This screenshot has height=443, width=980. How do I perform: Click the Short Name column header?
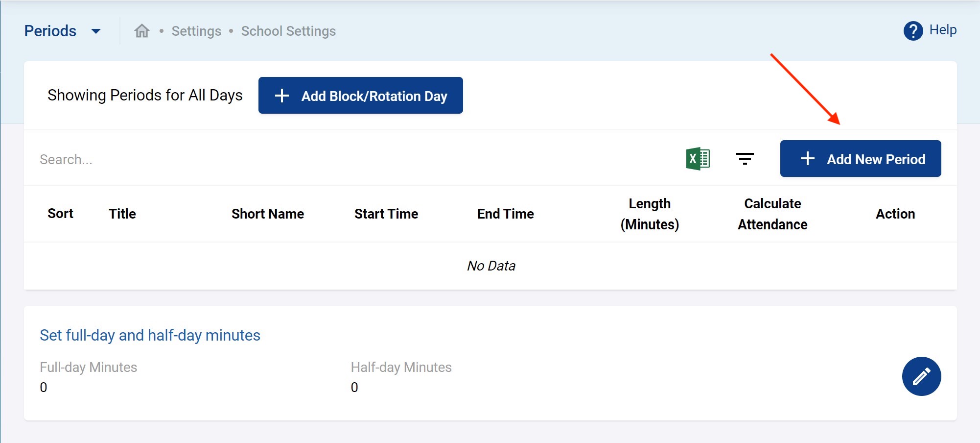(x=267, y=214)
